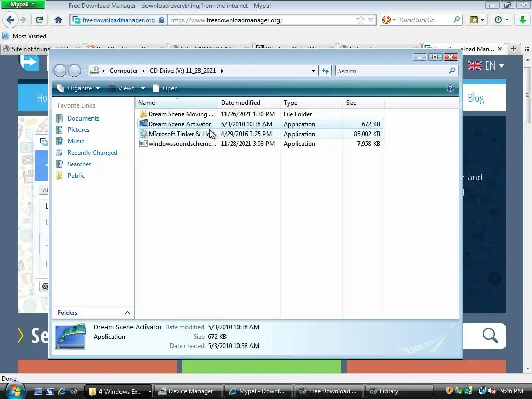
Task: Sort files by the Name column
Action: 177,102
